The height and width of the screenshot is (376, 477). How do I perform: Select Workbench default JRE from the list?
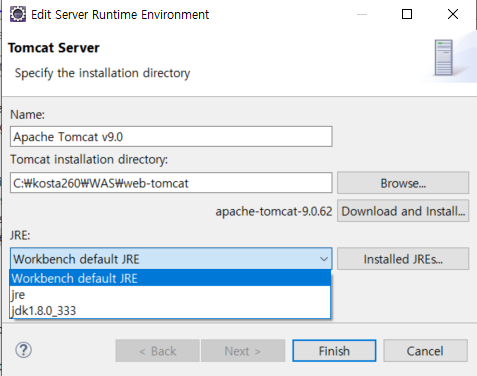pos(170,278)
